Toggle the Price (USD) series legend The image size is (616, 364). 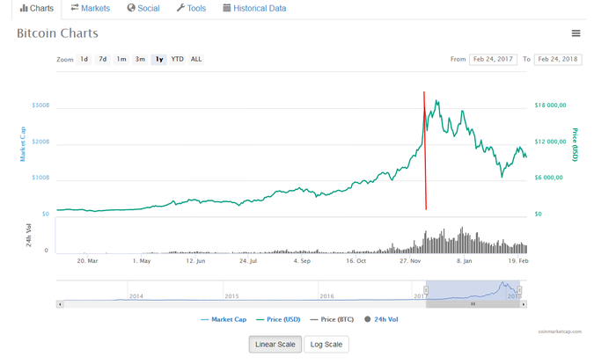(278, 319)
